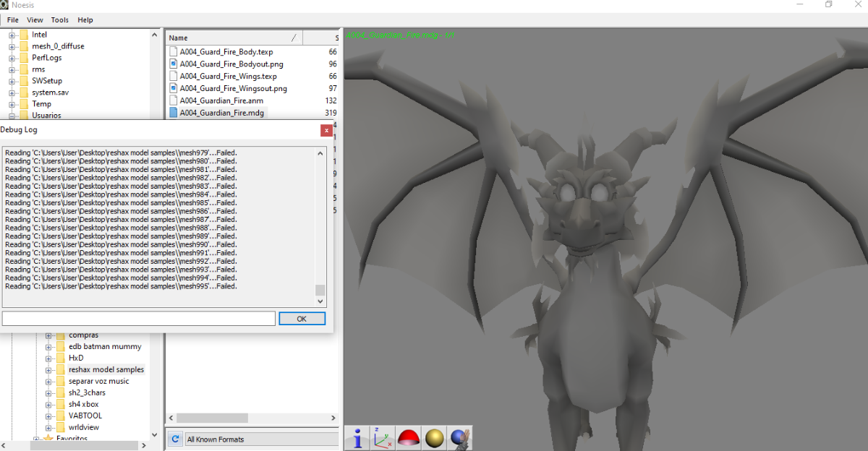Click the gold sphere icon
The image size is (868, 451).
coord(435,438)
